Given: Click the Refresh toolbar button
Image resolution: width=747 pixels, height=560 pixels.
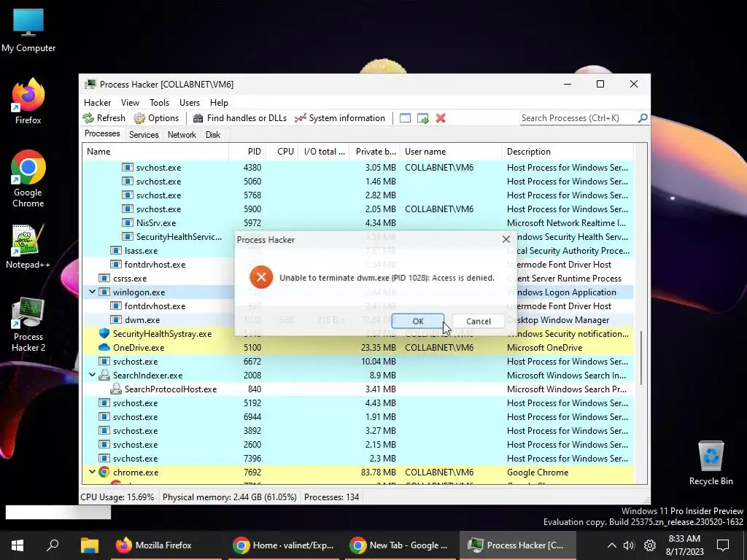Looking at the screenshot, I should tap(104, 118).
